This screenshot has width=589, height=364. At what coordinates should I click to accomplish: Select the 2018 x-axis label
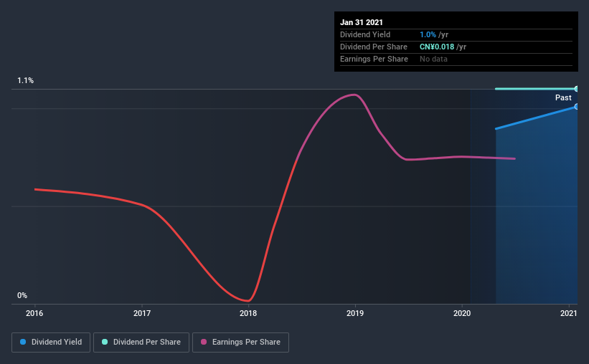(248, 313)
